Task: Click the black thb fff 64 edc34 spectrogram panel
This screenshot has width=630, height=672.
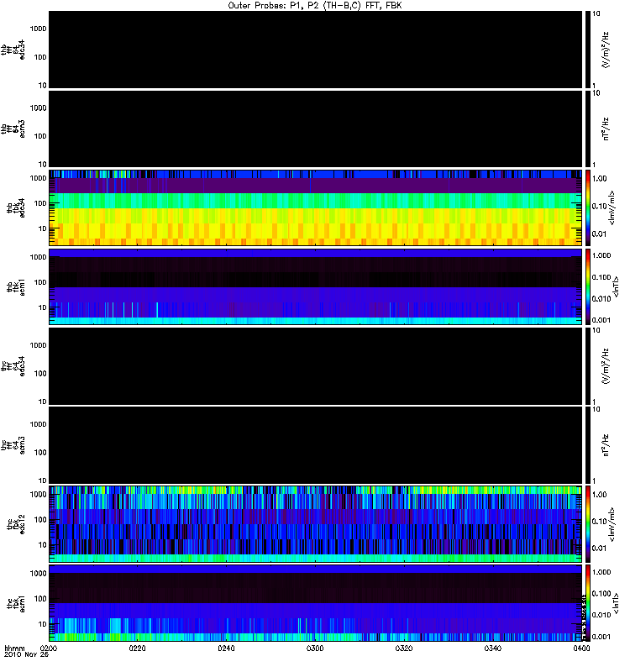Action: point(316,50)
